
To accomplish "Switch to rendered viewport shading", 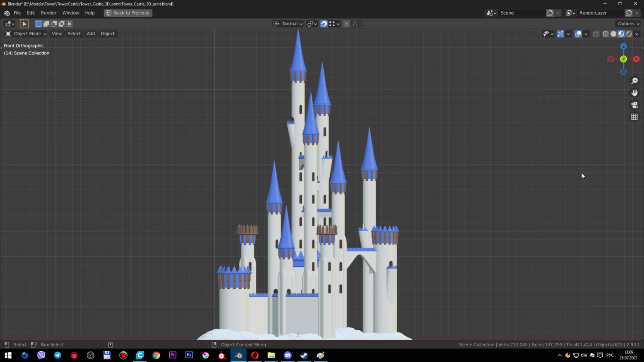I will [x=629, y=34].
